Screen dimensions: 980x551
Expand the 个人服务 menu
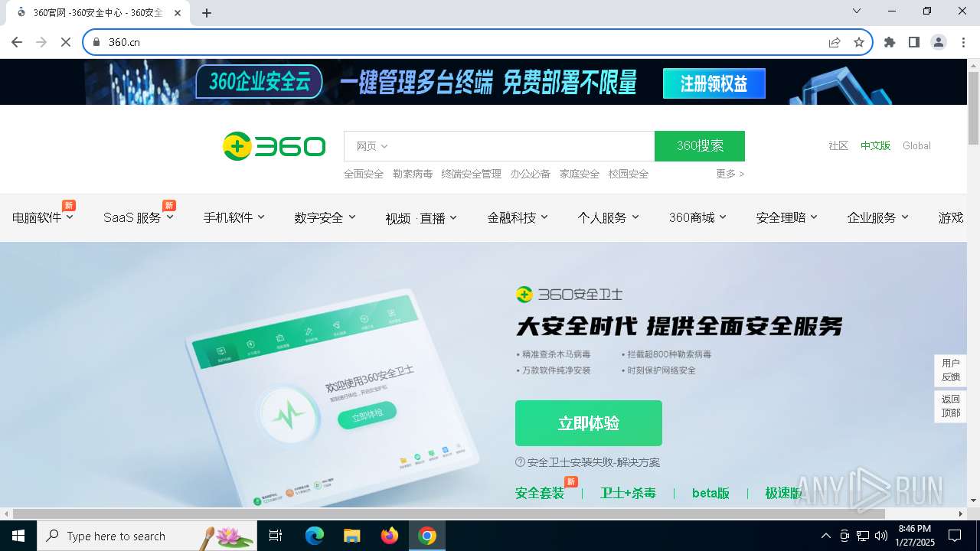click(x=608, y=217)
